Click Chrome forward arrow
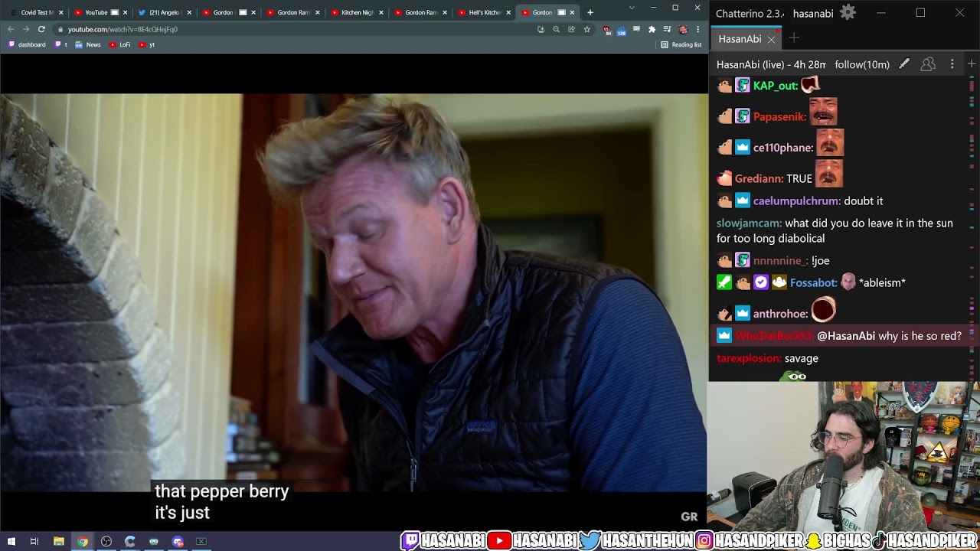This screenshot has height=551, width=980. (26, 29)
